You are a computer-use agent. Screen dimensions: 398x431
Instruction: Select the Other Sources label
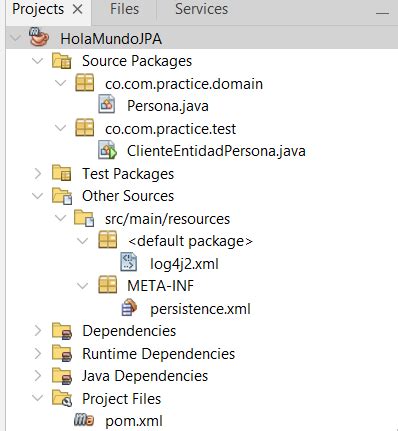coord(128,196)
